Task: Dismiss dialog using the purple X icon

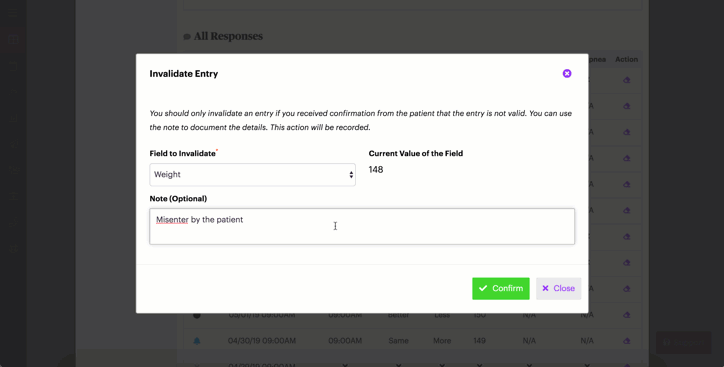Action: click(567, 73)
